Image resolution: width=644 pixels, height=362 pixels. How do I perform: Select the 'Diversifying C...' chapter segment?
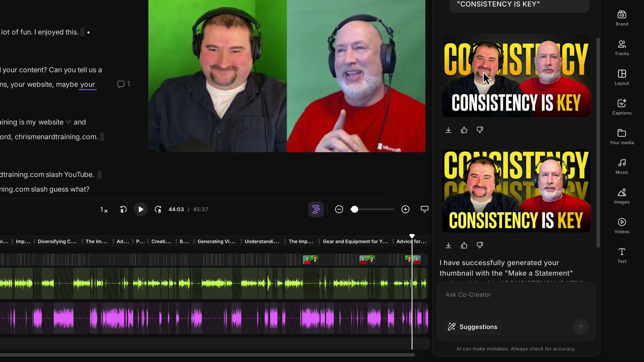57,241
